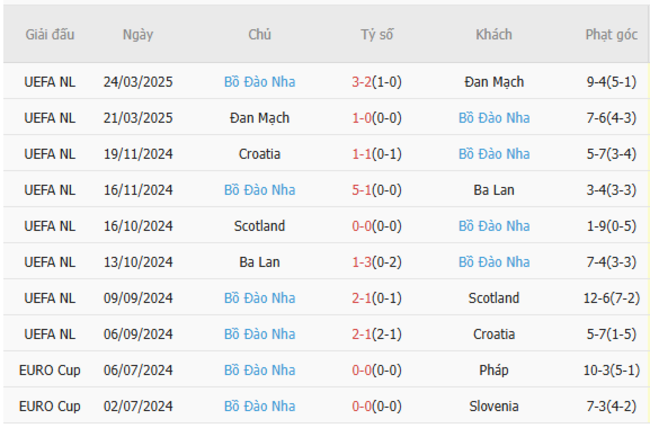Viewport: 650px width, 428px height.
Task: Open Bồ Đào Nha link in 21/03/2025 row
Action: pyautogui.click(x=494, y=118)
